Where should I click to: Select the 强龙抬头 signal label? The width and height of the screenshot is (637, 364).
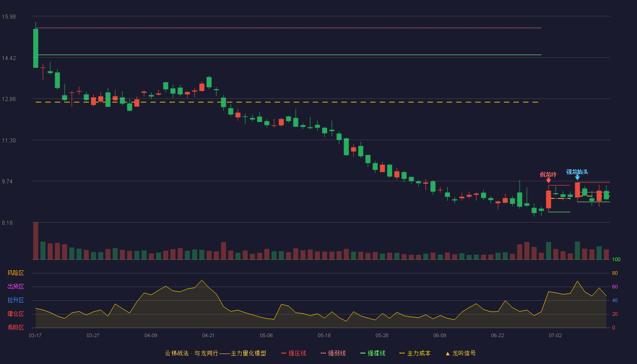tap(577, 172)
